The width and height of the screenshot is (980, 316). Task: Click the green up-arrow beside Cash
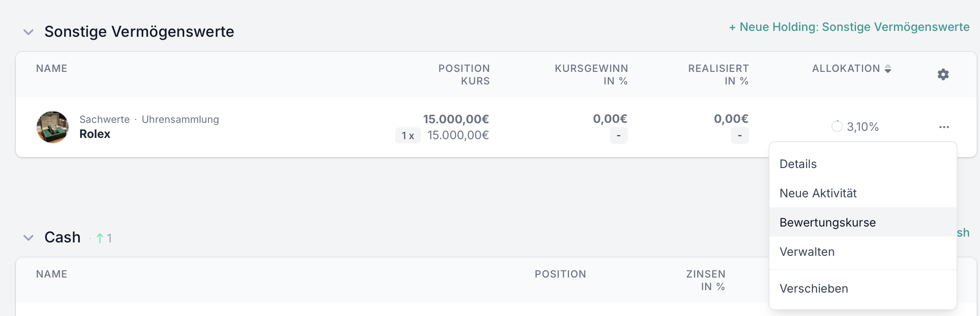pos(100,238)
